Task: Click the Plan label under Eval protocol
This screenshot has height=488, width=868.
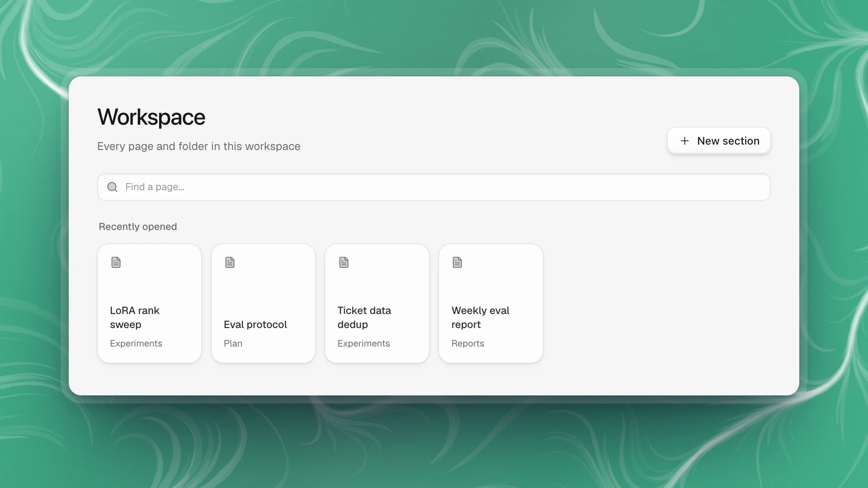Action: 233,343
